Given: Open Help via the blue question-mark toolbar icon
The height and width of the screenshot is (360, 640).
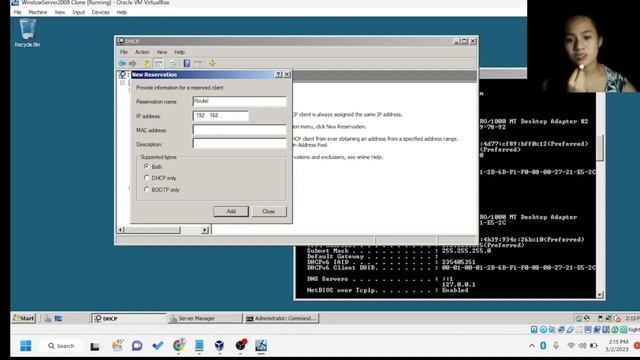Looking at the screenshot, I should tap(187, 63).
